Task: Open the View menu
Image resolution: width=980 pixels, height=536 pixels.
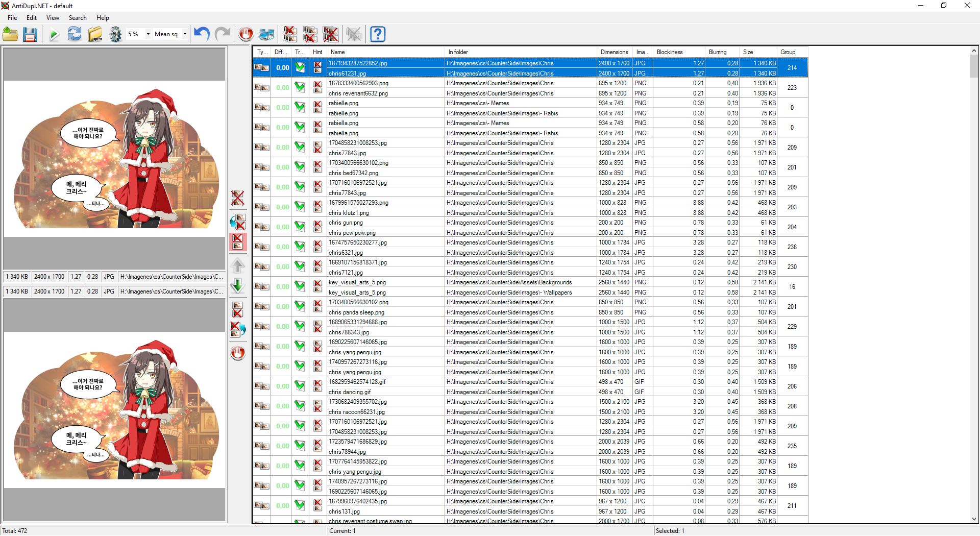Action: (53, 18)
